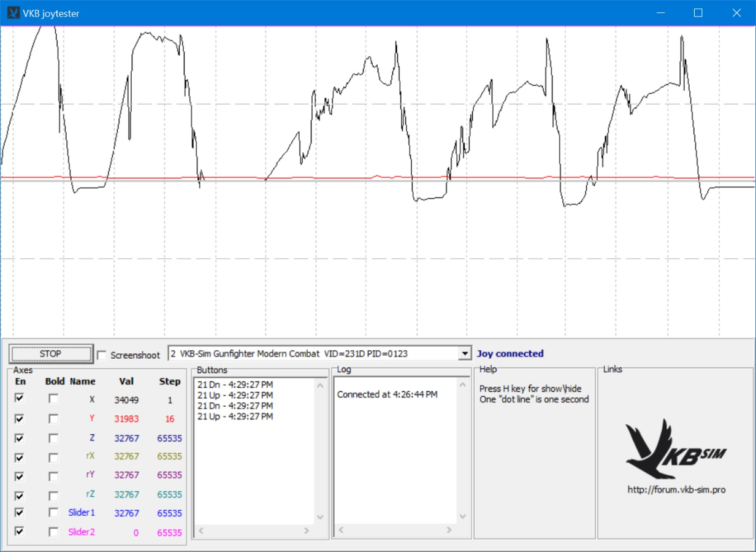Click up arrow in Buttons list scrollbar
This screenshot has height=552, width=756.
(319, 386)
